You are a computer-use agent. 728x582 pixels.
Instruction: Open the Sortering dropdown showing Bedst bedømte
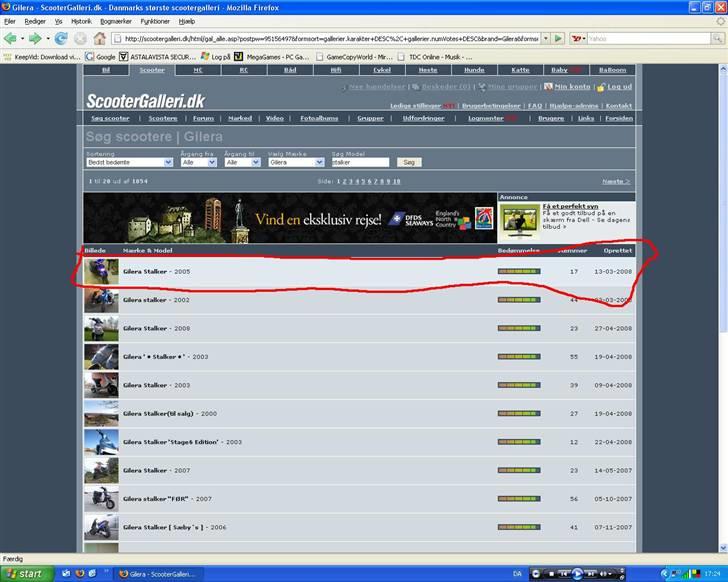click(x=130, y=162)
